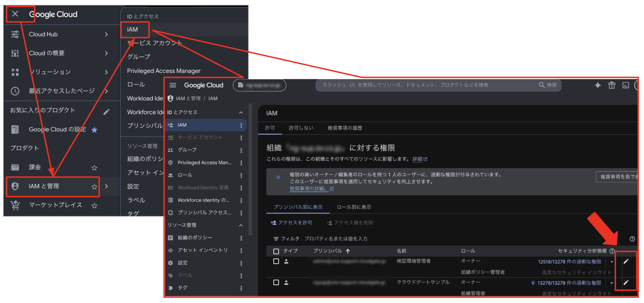Click the Cloud の概要 dashboard icon
Image resolution: width=644 pixels, height=303 pixels.
tap(15, 53)
